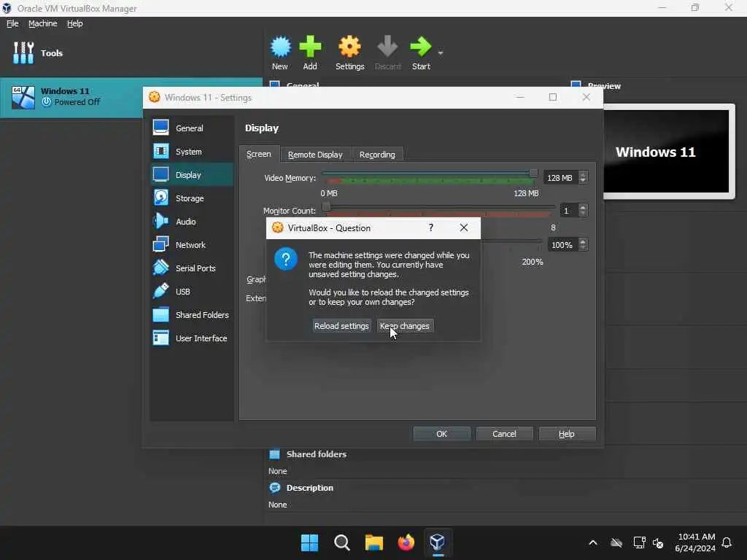Switch to the Recording tab
This screenshot has height=560, width=747.
click(x=377, y=155)
